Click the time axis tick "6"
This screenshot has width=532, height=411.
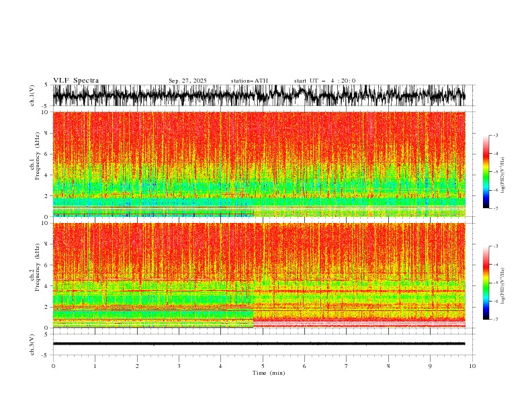pos(304,366)
